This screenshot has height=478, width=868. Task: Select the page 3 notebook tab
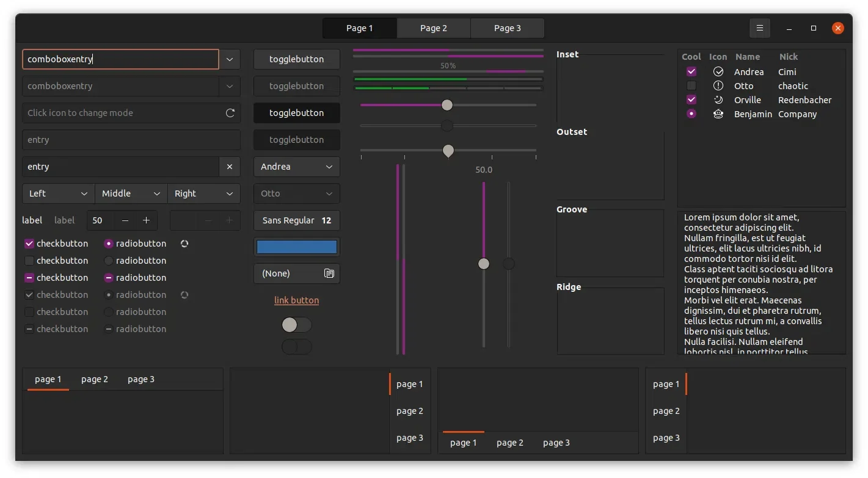click(140, 378)
